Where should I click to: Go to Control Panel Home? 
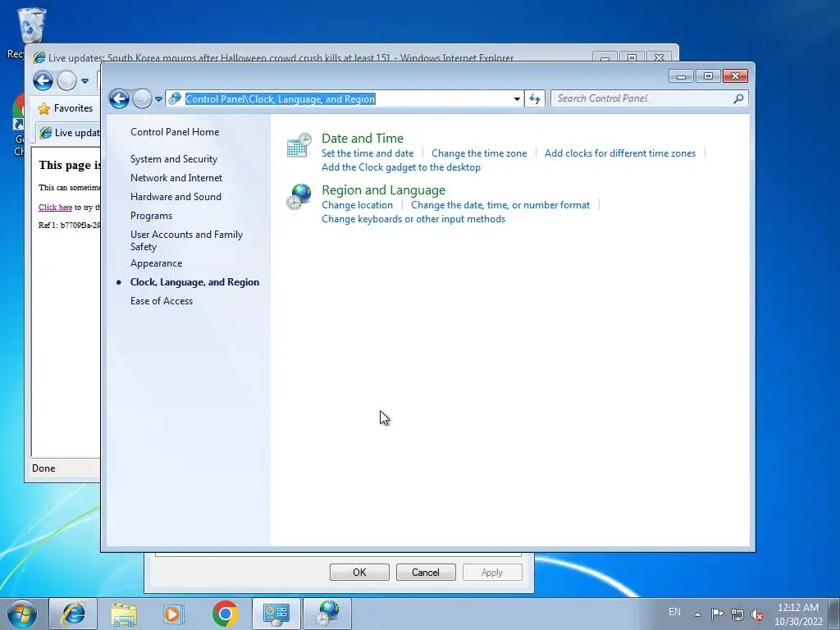click(x=175, y=132)
